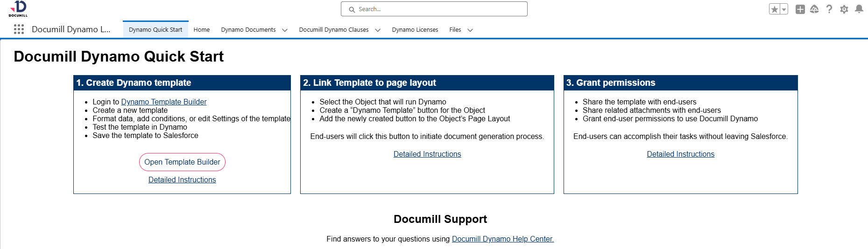Visit the Documill Dynamo Help Center link
The image size is (868, 249).
(502, 239)
